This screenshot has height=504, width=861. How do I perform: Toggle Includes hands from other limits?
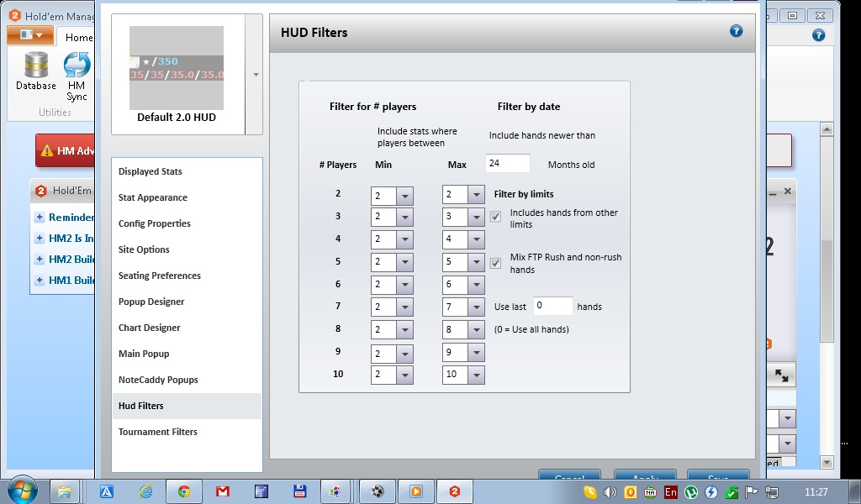(495, 217)
